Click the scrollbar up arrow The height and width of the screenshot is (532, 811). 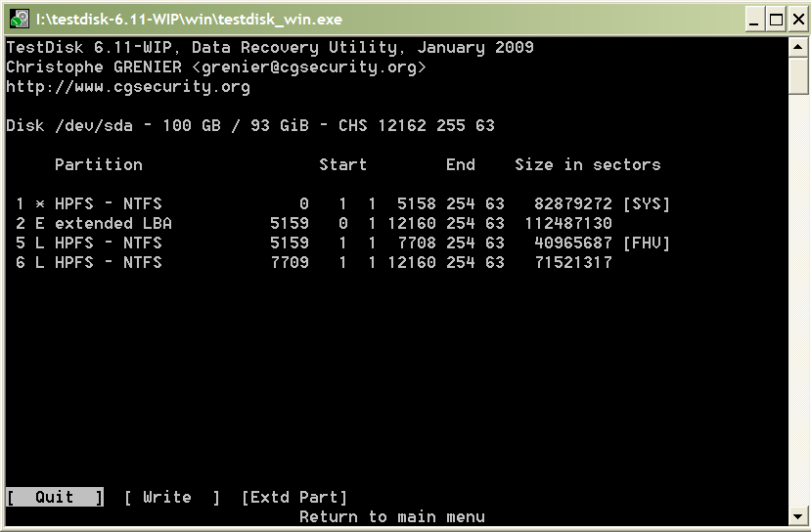797,48
